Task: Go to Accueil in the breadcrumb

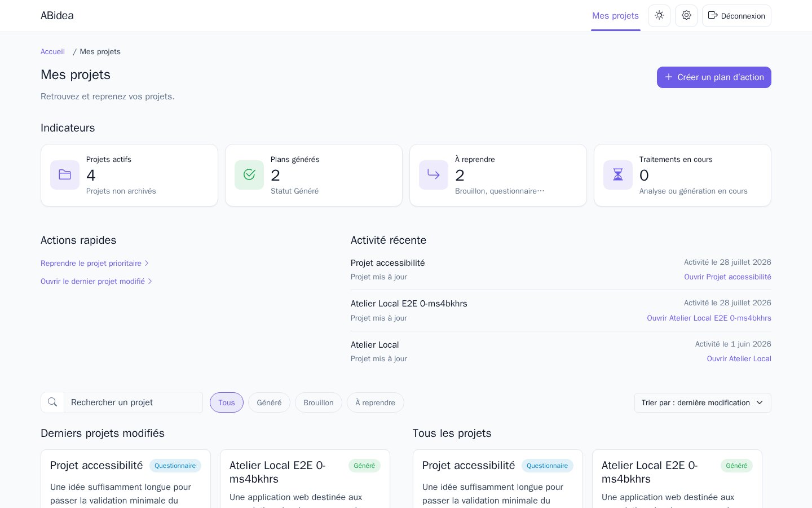Action: [x=52, y=51]
